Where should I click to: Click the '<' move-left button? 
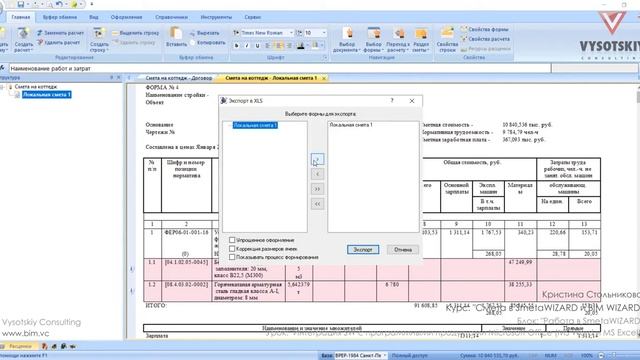click(x=317, y=174)
